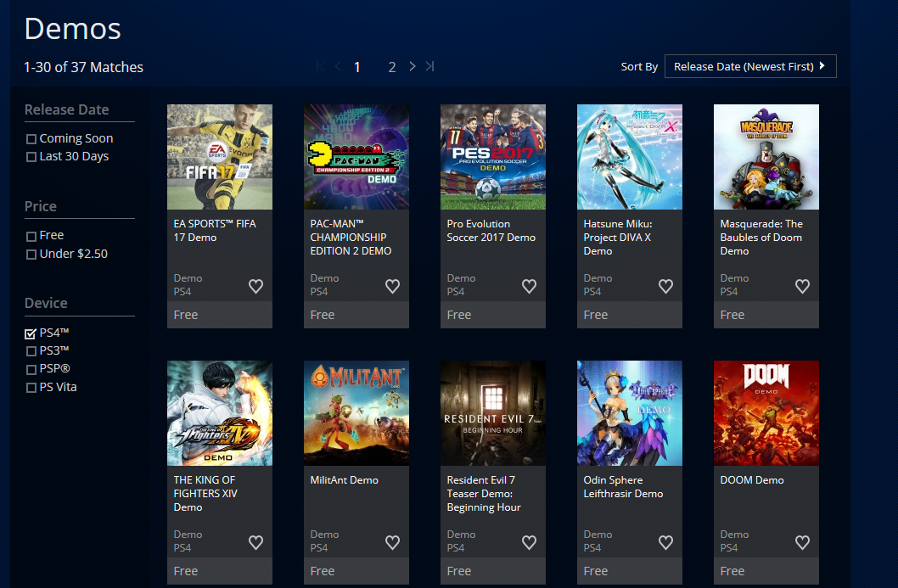Tick the PS Vita device checkbox
Screen dimensions: 898x588
(x=31, y=388)
